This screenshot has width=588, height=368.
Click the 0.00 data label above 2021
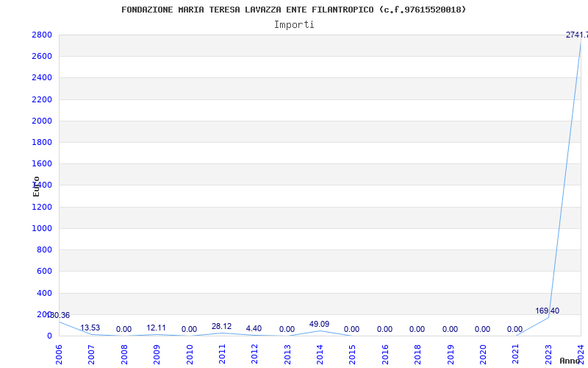(x=515, y=329)
